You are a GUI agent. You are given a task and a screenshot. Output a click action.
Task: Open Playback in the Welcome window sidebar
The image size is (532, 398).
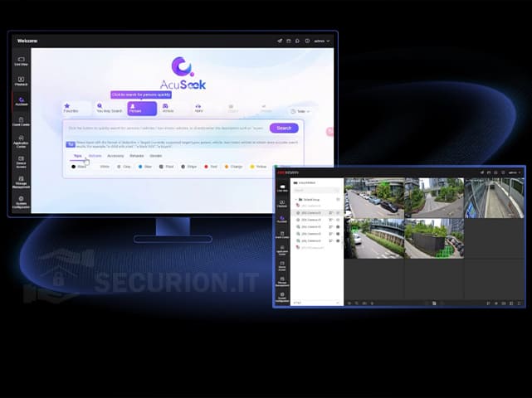[21, 81]
